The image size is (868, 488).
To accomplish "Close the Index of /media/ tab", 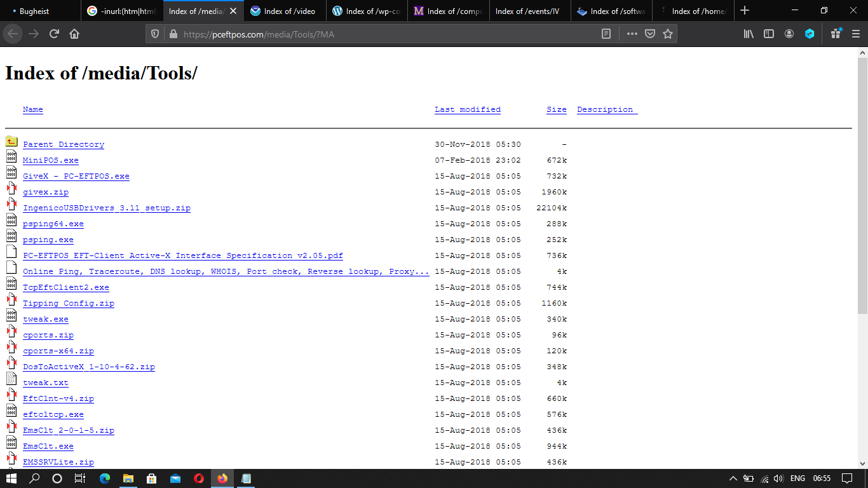I will tap(233, 11).
